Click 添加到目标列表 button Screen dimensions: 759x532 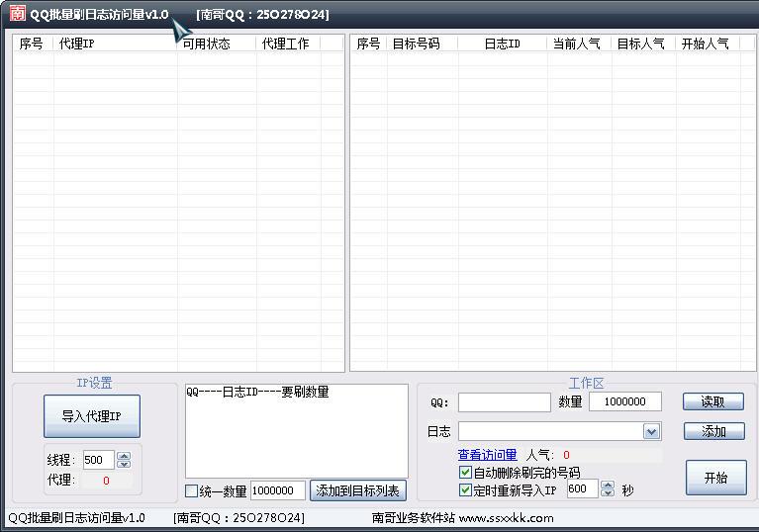tap(357, 490)
